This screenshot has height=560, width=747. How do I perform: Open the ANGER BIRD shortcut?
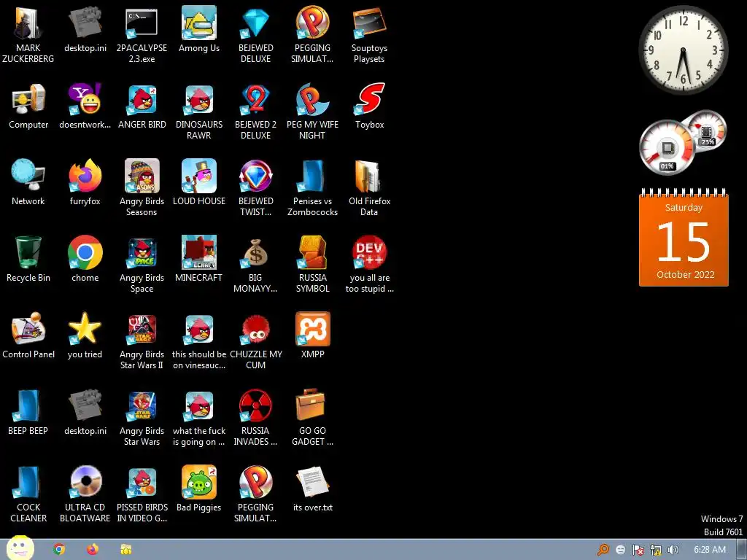tap(142, 100)
